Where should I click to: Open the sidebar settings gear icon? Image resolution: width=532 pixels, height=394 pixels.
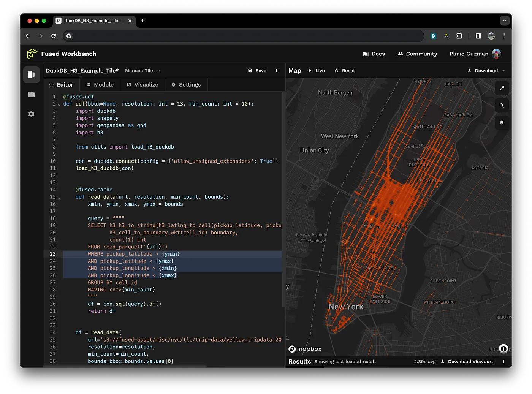(x=32, y=114)
